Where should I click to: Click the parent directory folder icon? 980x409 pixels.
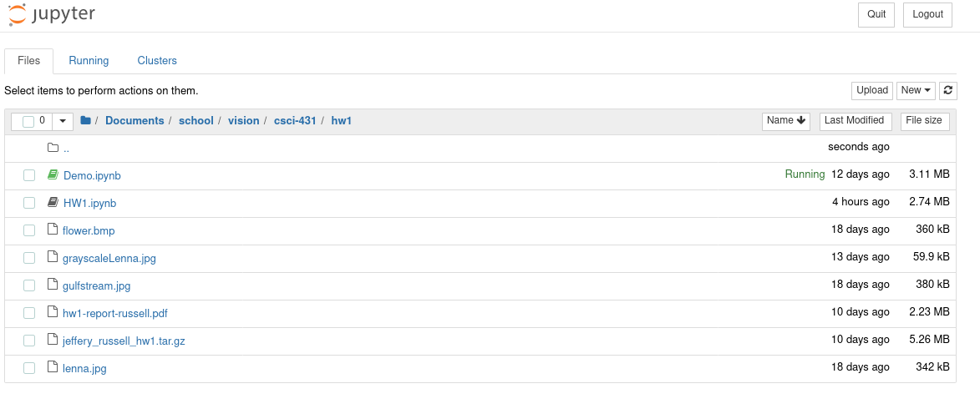53,148
